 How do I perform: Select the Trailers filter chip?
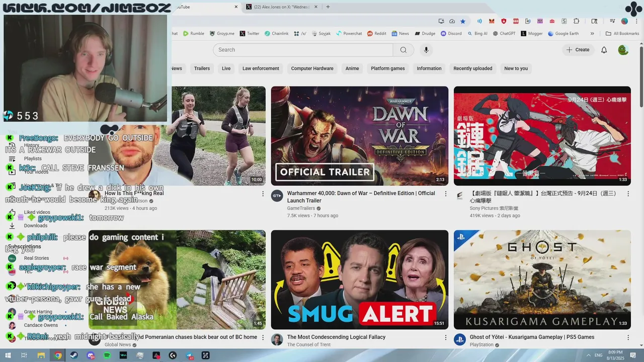[202, 68]
